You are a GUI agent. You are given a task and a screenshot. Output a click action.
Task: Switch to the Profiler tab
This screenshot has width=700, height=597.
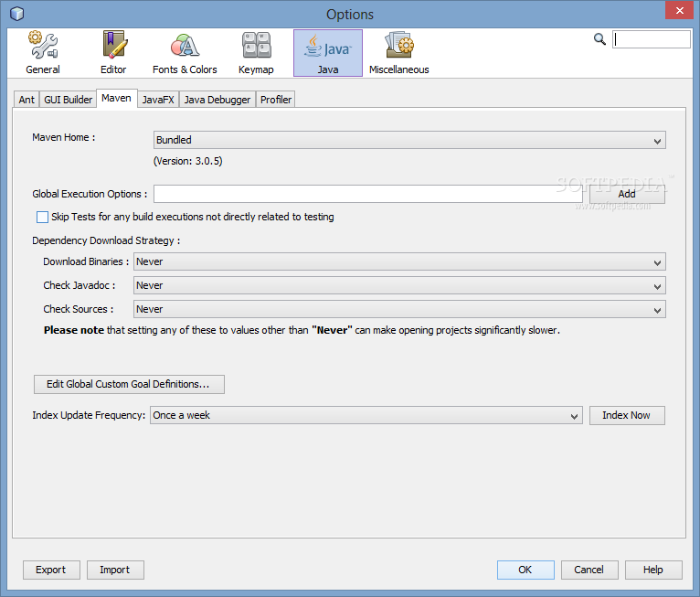coord(276,100)
